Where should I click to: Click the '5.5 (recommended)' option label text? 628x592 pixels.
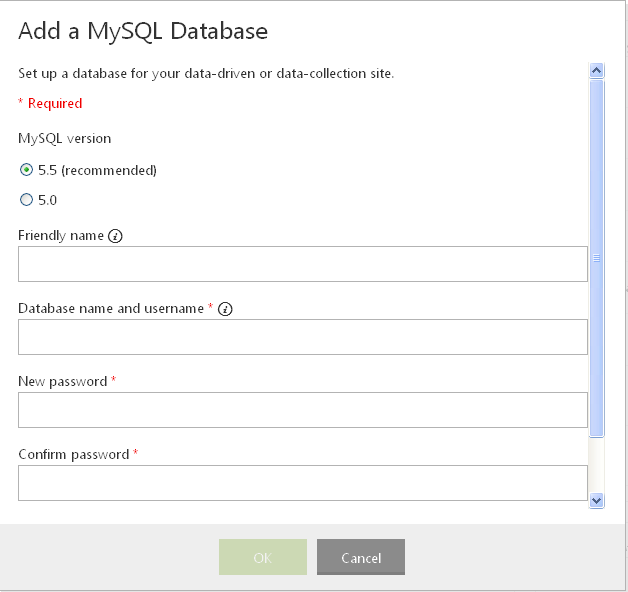(x=97, y=171)
